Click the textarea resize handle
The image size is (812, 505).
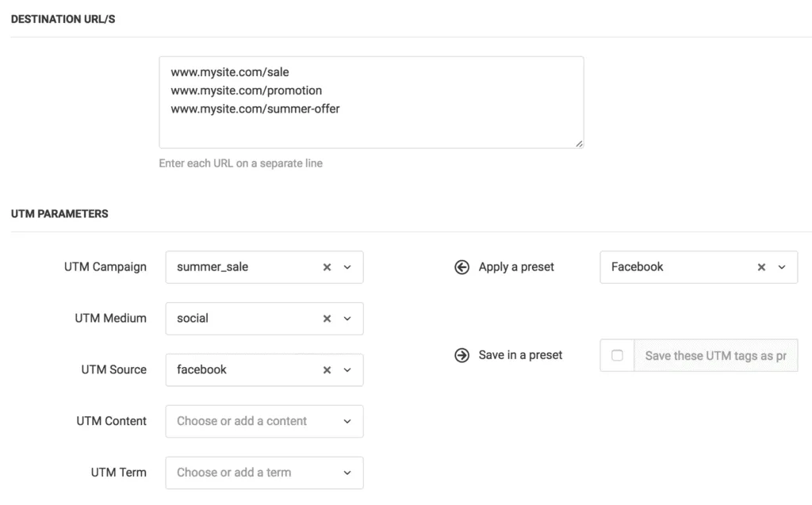pyautogui.click(x=578, y=144)
